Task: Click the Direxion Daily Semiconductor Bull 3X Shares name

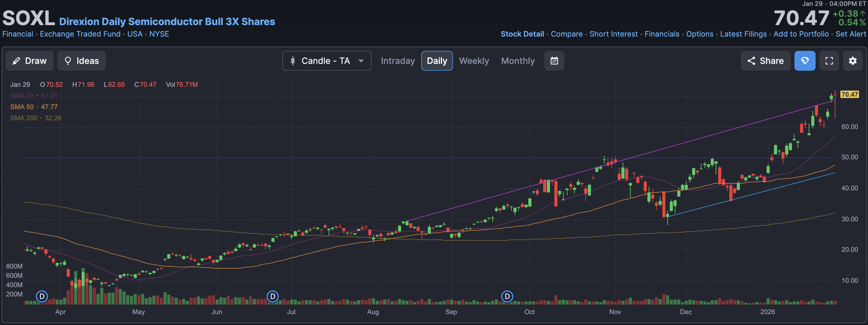Action: [x=167, y=22]
